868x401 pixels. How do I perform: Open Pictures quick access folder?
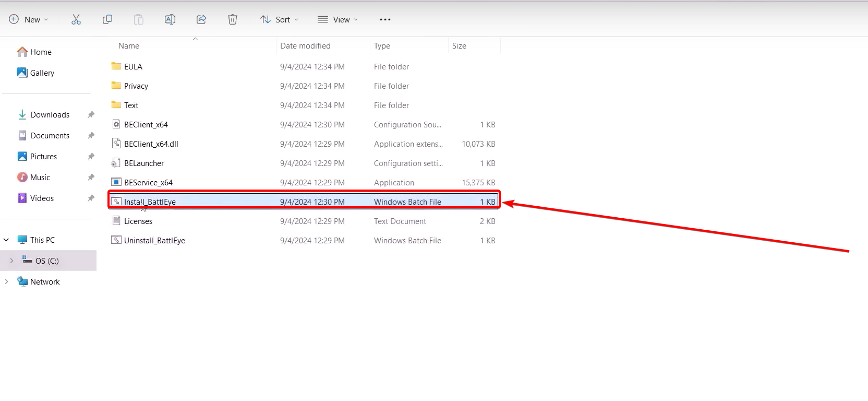point(38,156)
